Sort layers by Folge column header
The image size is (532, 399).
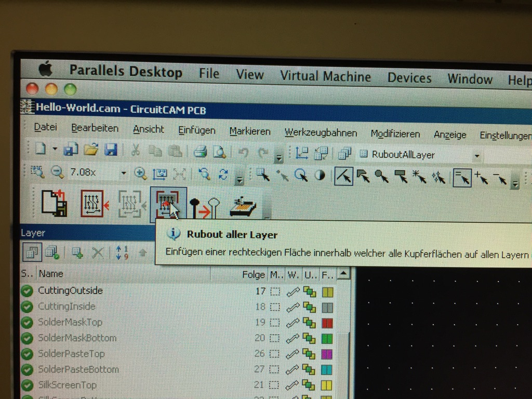(x=253, y=274)
